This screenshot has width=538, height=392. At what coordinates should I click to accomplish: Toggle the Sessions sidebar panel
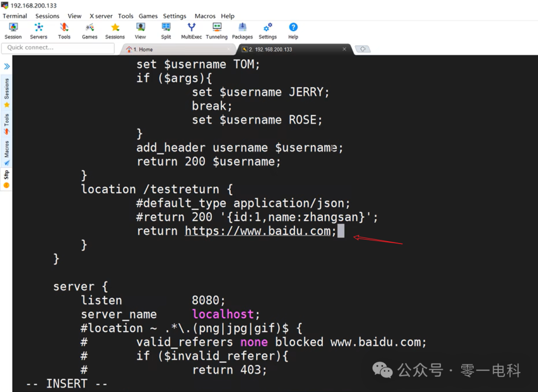(6, 88)
